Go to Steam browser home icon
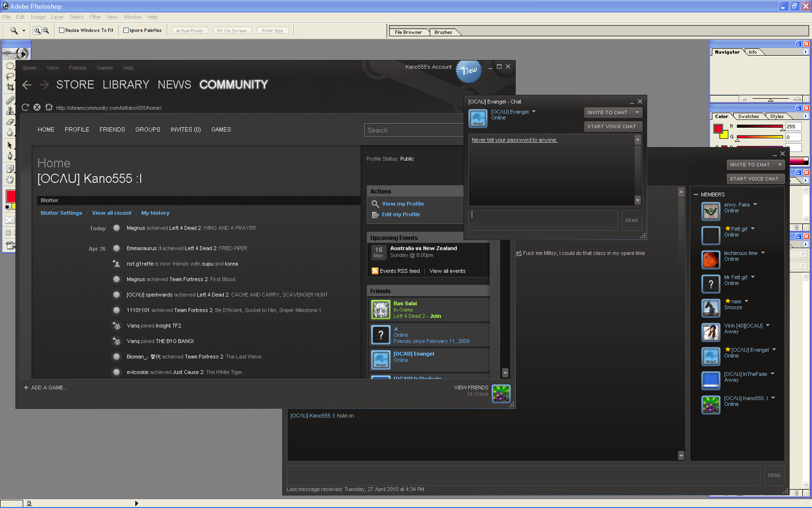The width and height of the screenshot is (812, 508). click(x=49, y=107)
